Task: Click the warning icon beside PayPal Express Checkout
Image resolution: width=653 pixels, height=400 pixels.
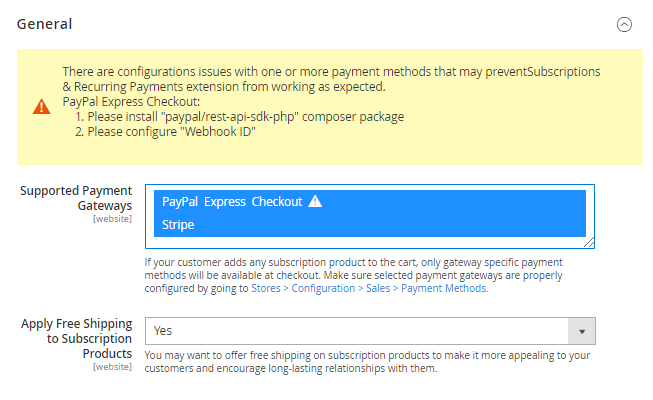Action: click(x=315, y=201)
